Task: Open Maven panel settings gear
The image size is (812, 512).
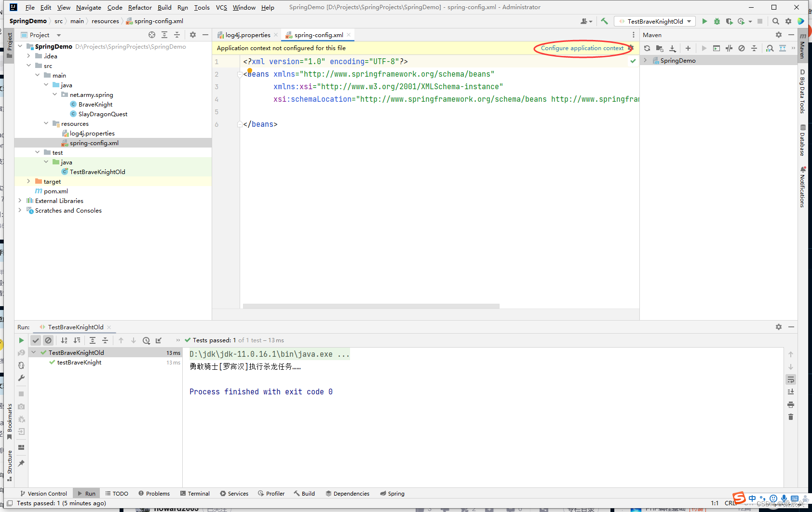Action: [779, 35]
